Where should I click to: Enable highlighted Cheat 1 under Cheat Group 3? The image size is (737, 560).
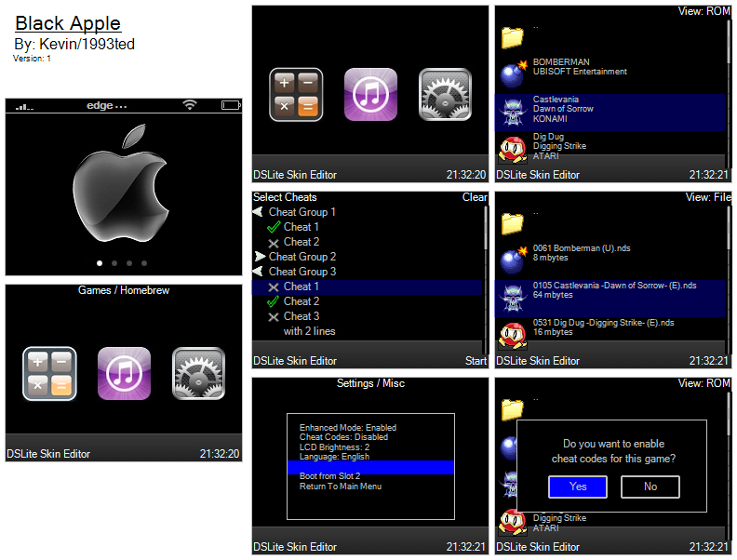(274, 287)
